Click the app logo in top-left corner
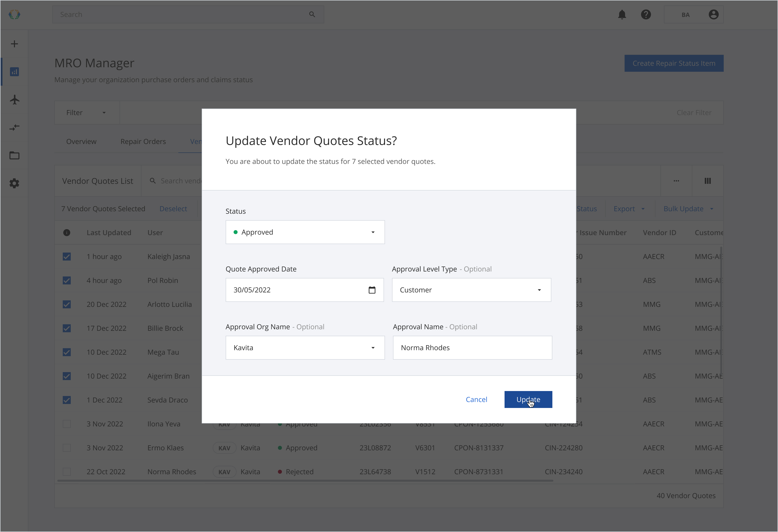This screenshot has width=778, height=532. pyautogui.click(x=14, y=14)
